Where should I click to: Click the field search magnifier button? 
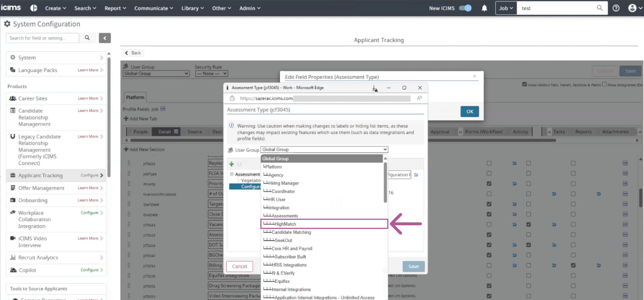click(87, 38)
